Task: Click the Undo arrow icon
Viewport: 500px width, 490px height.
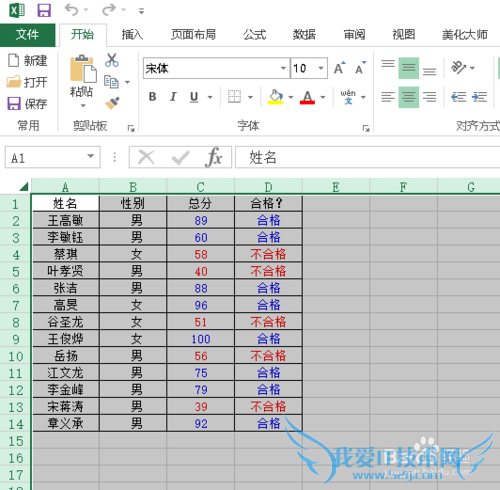Action: [71, 10]
